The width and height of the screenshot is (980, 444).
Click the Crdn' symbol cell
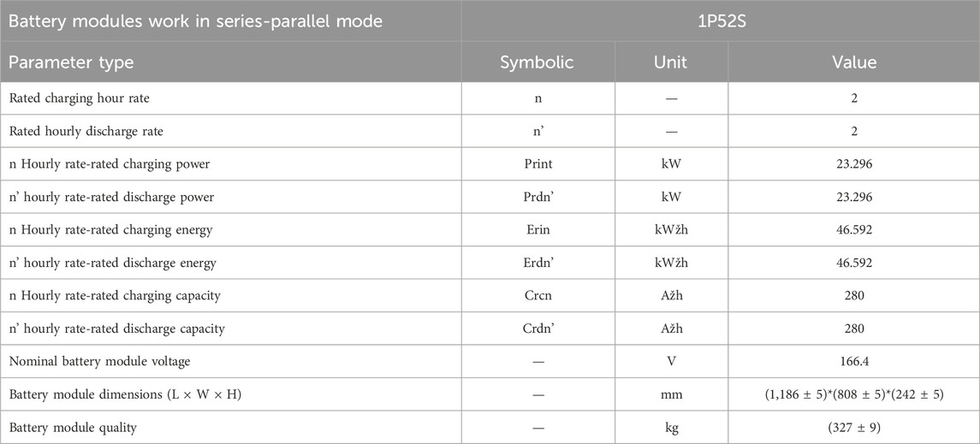538,329
